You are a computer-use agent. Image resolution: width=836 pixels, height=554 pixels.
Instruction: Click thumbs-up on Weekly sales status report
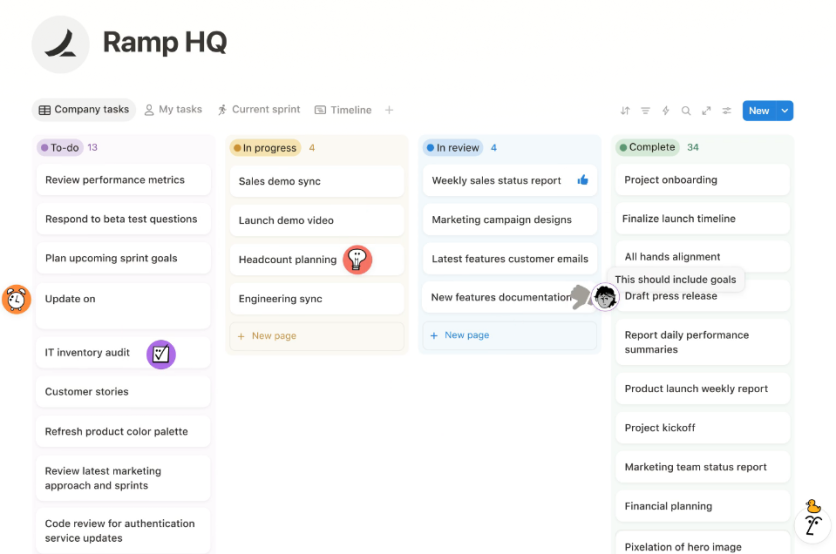click(x=583, y=181)
